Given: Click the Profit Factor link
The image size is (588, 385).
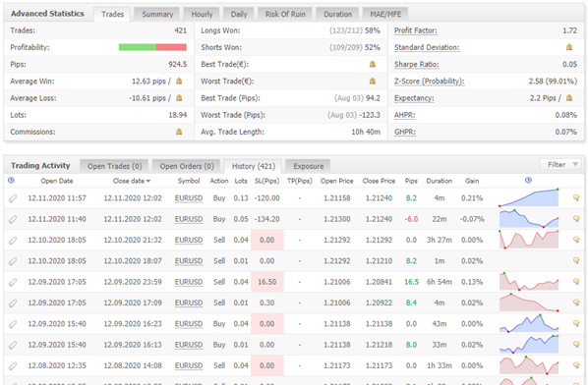Looking at the screenshot, I should tap(416, 30).
